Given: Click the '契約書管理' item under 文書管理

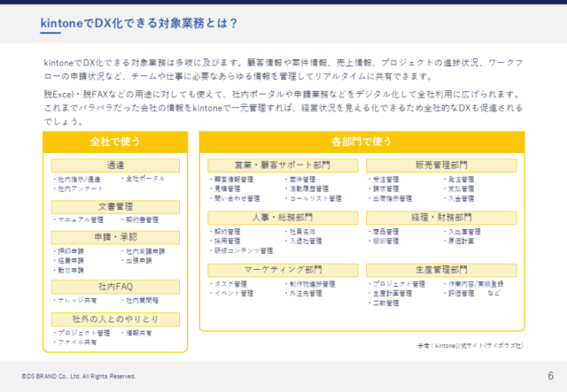Looking at the screenshot, I should (142, 219).
